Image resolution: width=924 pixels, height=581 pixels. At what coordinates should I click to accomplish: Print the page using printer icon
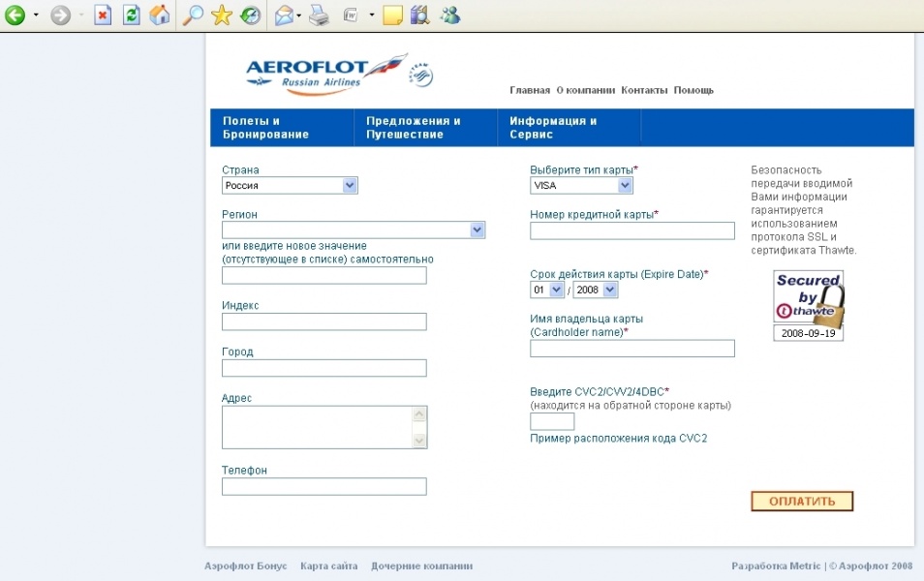click(319, 15)
